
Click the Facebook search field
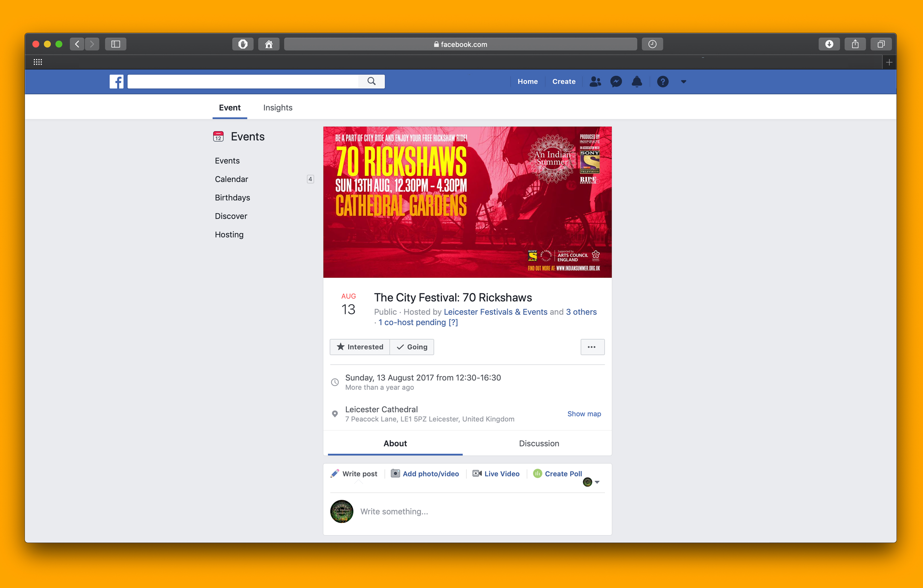243,81
